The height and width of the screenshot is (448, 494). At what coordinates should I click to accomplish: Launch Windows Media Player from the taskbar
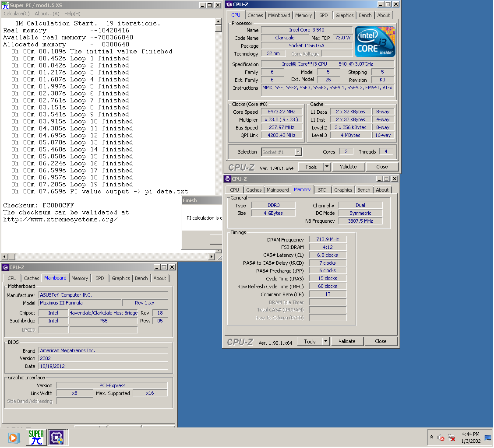(x=14, y=437)
